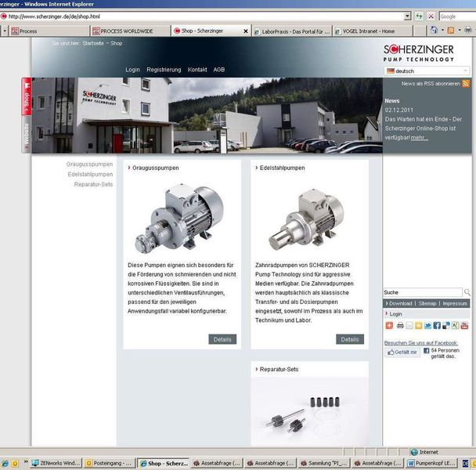The height and width of the screenshot is (470, 476).
Task: Click the refresh page icon
Action: (x=419, y=16)
